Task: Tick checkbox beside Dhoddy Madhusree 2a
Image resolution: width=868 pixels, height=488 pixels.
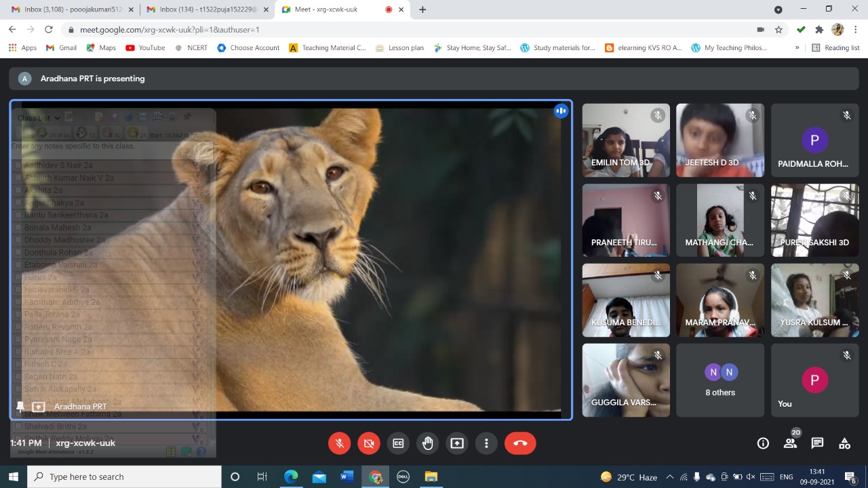Action: pyautogui.click(x=18, y=240)
